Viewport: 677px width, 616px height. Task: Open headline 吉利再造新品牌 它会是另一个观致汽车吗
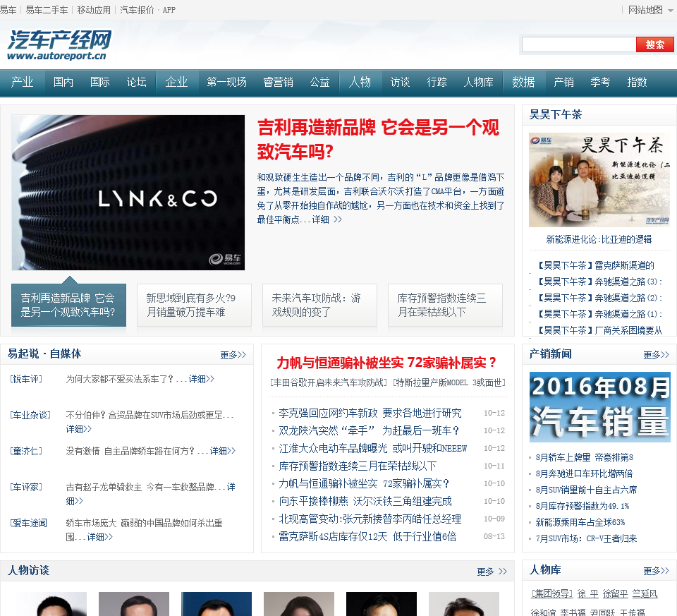pyautogui.click(x=378, y=139)
